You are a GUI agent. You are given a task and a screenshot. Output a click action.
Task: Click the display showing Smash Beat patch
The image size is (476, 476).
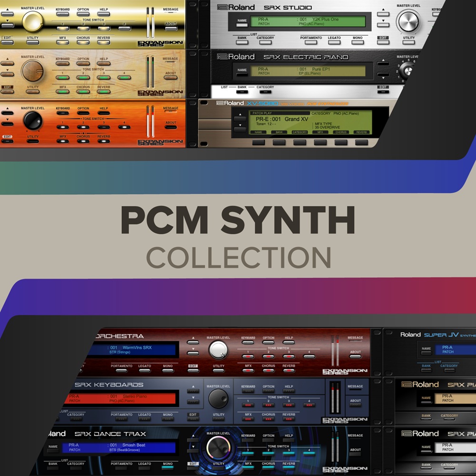coord(118,446)
